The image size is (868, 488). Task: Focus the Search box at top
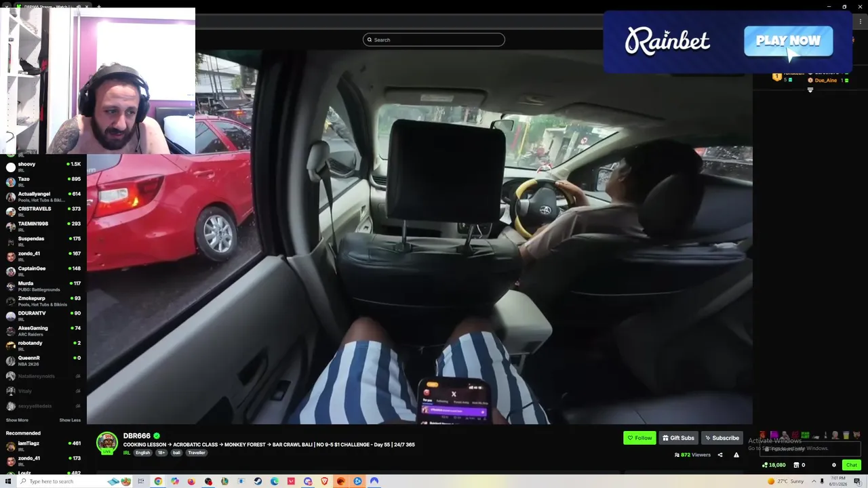pos(434,39)
